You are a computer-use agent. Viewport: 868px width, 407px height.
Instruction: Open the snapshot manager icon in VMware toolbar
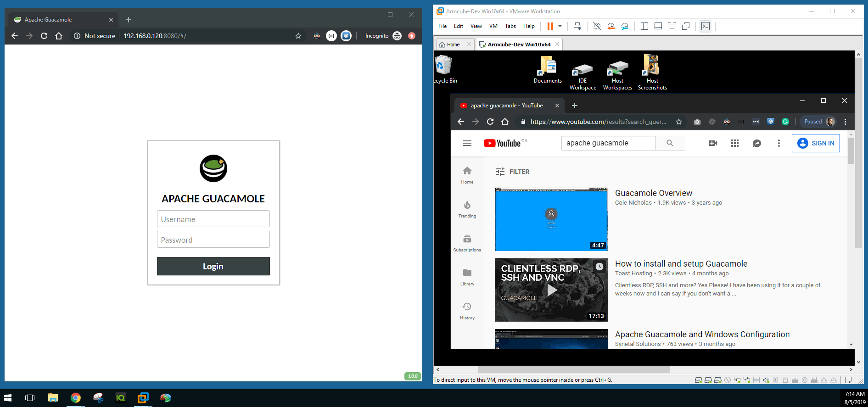(x=625, y=26)
